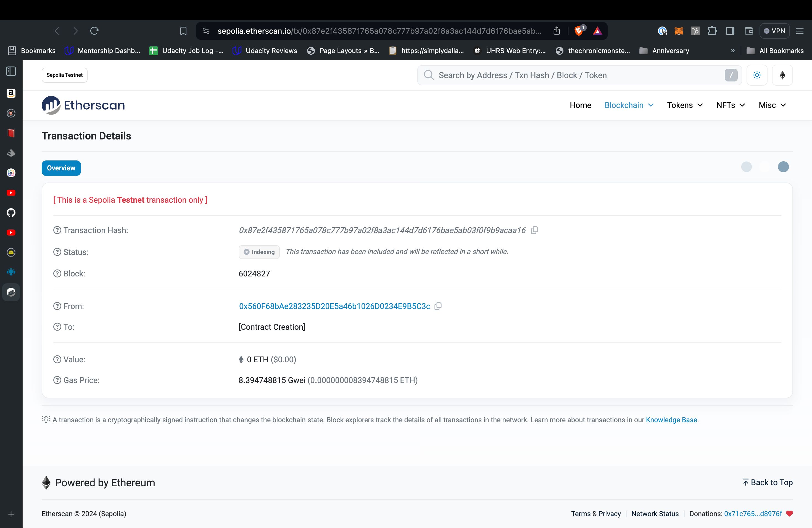Viewport: 812px width, 528px height.
Task: Click the dark mode toggle icon
Action: click(757, 75)
